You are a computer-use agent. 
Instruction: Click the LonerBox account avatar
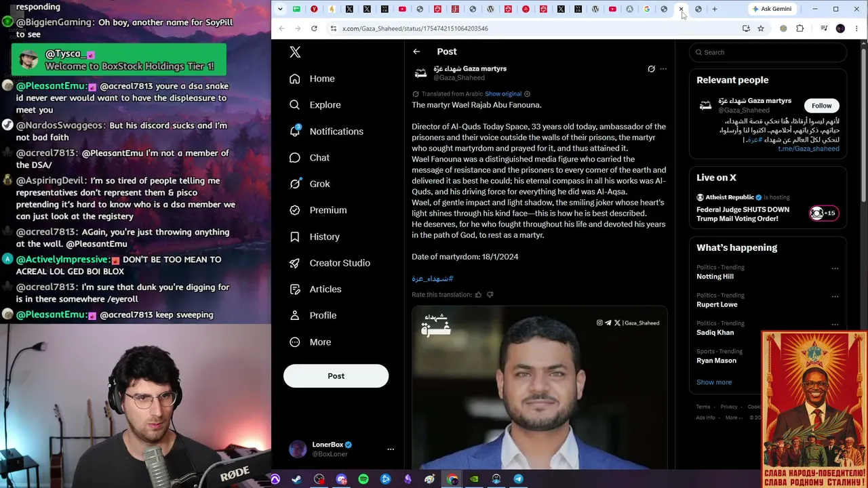298,449
